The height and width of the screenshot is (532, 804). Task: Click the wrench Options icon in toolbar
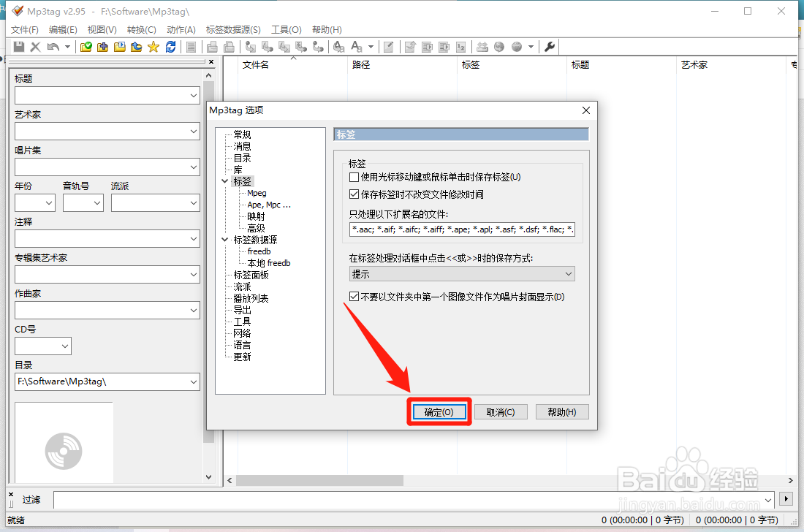(x=550, y=47)
